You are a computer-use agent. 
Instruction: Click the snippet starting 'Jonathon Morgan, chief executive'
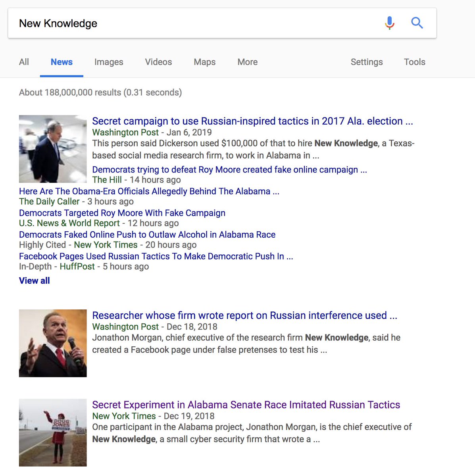[x=246, y=344]
